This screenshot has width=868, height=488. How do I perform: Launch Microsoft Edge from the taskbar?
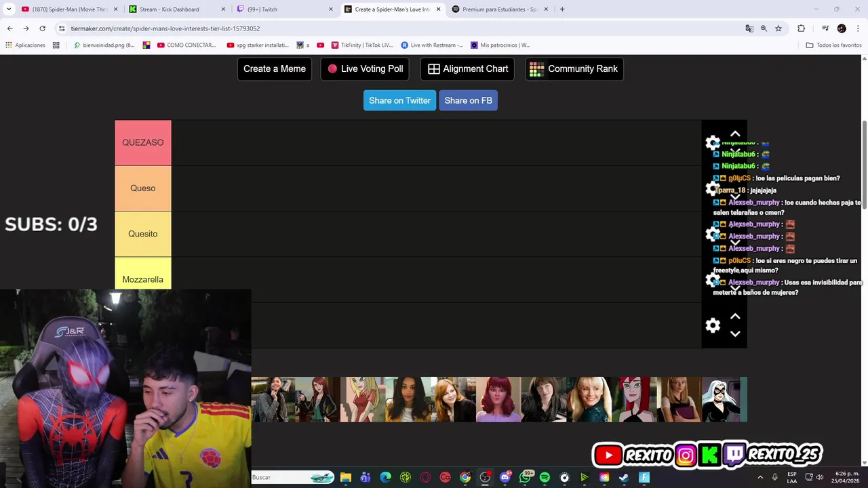[x=386, y=477]
